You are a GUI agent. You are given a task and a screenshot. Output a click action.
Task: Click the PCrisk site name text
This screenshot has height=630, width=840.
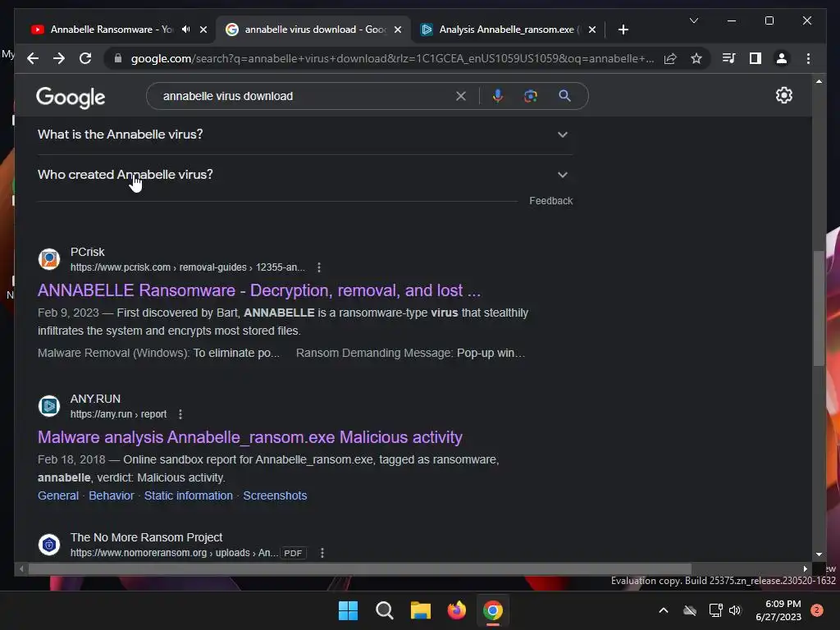click(87, 252)
